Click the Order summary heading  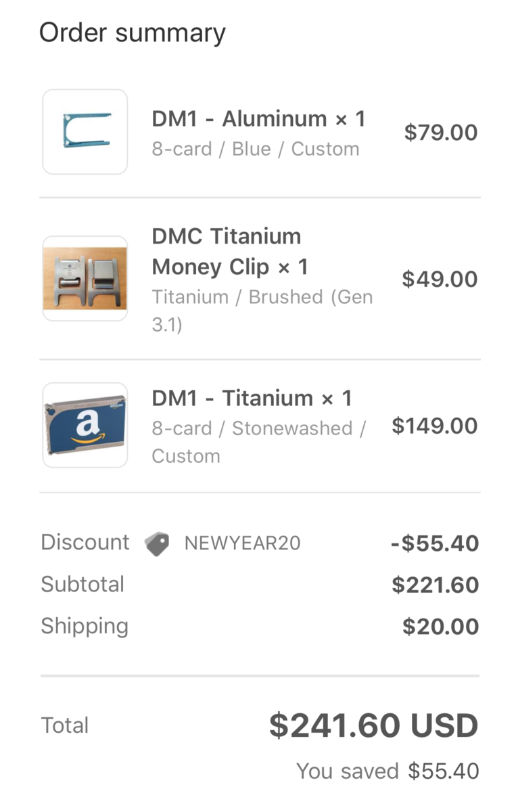point(133,33)
